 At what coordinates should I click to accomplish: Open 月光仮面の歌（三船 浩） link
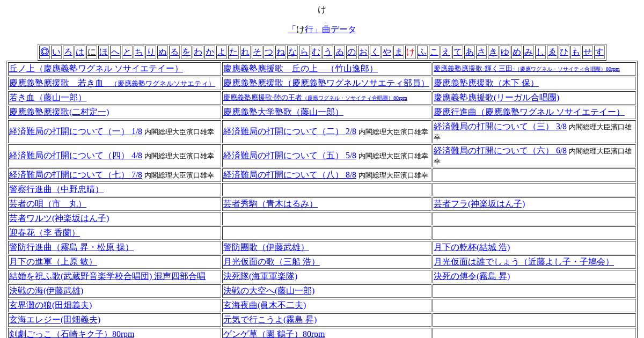click(x=271, y=262)
